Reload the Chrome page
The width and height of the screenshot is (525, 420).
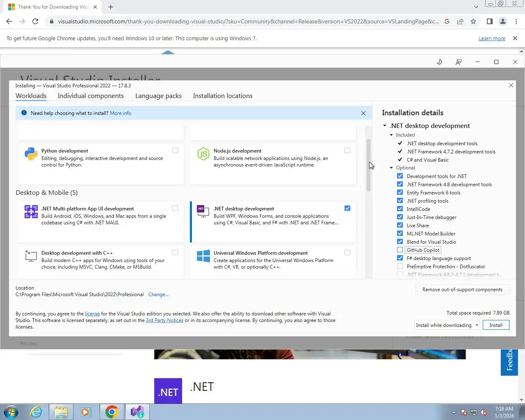point(35,21)
